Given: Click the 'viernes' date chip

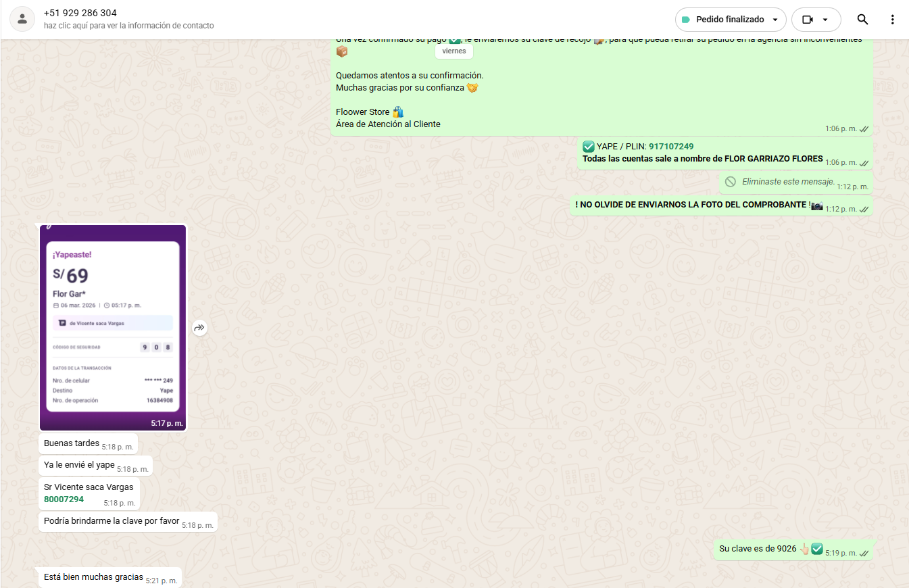Looking at the screenshot, I should (453, 51).
